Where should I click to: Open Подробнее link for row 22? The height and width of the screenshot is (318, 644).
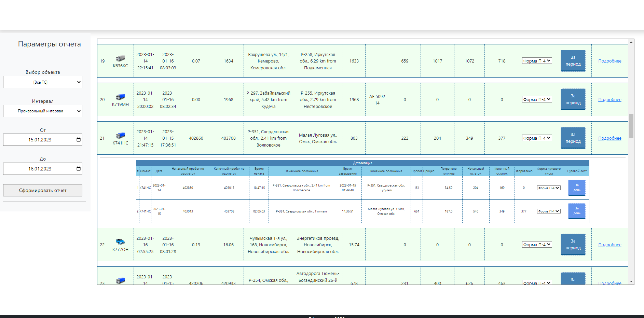click(x=609, y=245)
